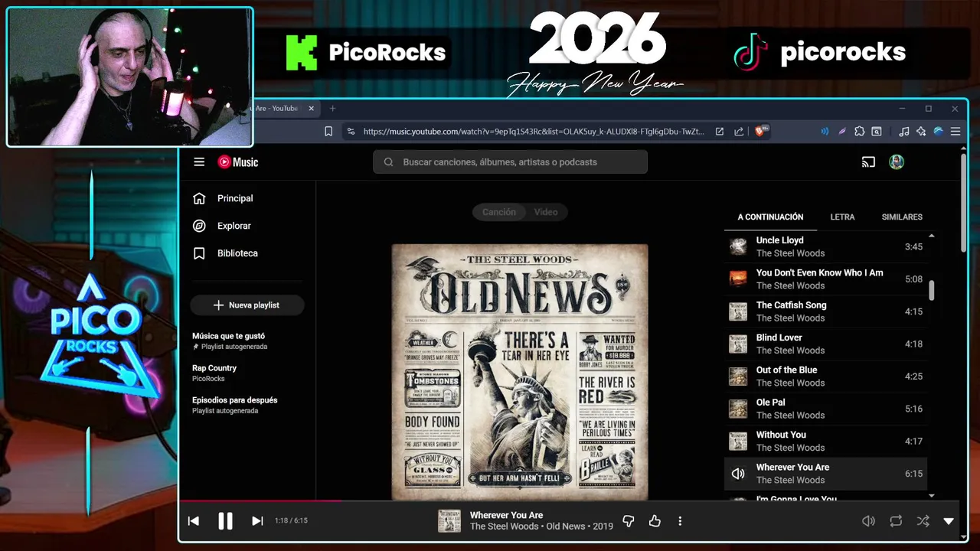Click queue scroll up arrow
This screenshot has height=551, width=980.
[x=932, y=236]
